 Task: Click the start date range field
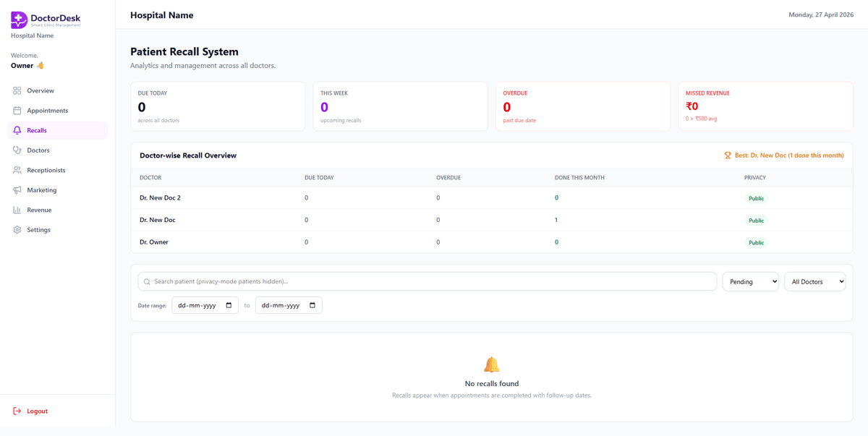205,305
